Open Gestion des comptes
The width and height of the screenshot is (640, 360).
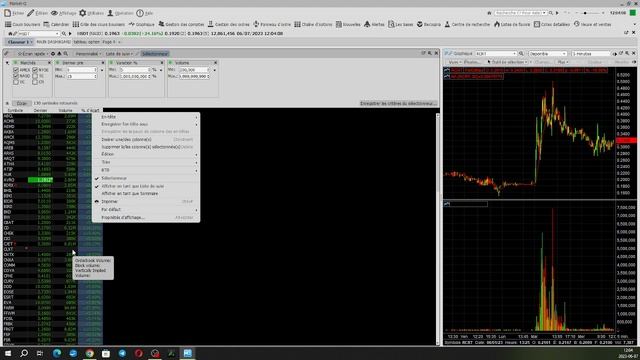(181, 24)
